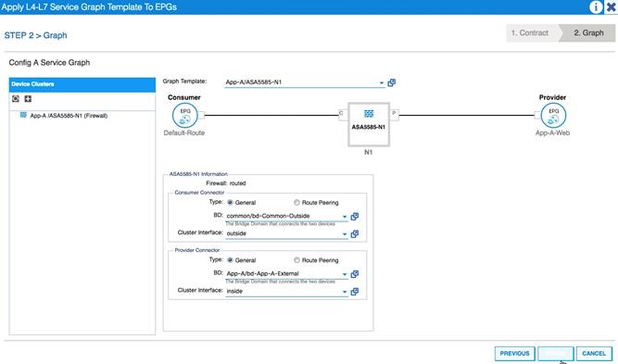The width and height of the screenshot is (618, 364).
Task: Select the Provider EPG App-A-Web icon
Action: tap(553, 115)
